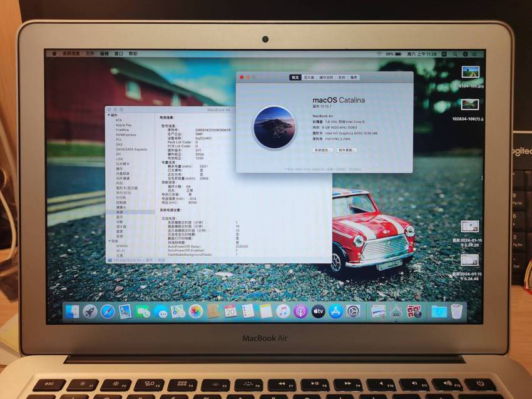Select SAS in the sidebar

pyautogui.click(x=119, y=144)
